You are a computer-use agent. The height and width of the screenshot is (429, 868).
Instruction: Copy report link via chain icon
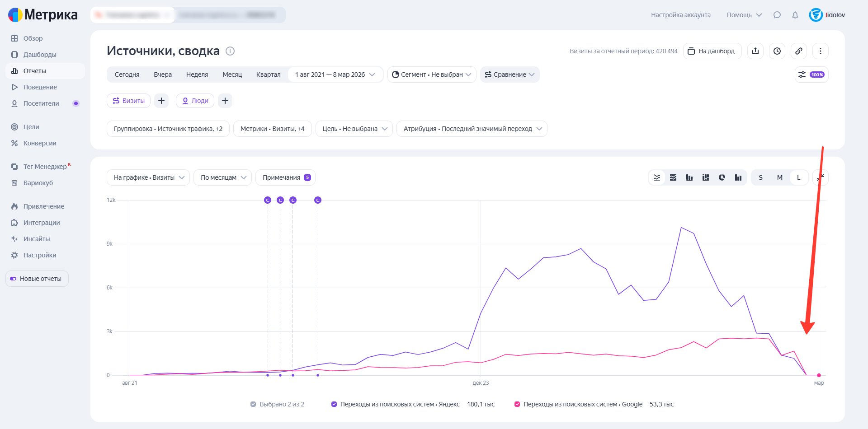click(x=799, y=51)
